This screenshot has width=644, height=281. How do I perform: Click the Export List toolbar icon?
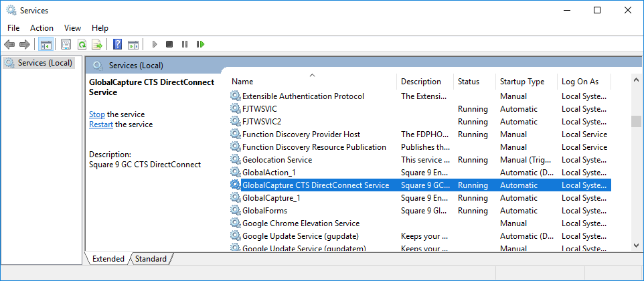click(96, 44)
